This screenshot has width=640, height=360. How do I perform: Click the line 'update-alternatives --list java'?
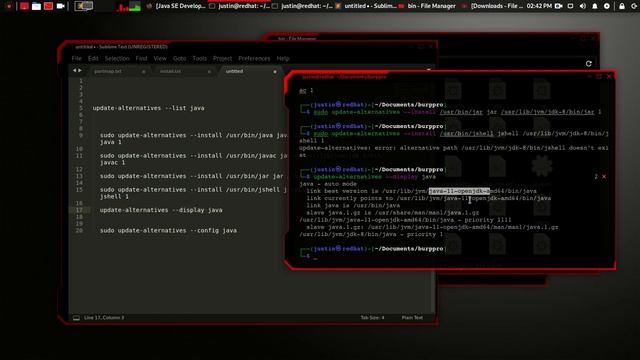point(148,108)
